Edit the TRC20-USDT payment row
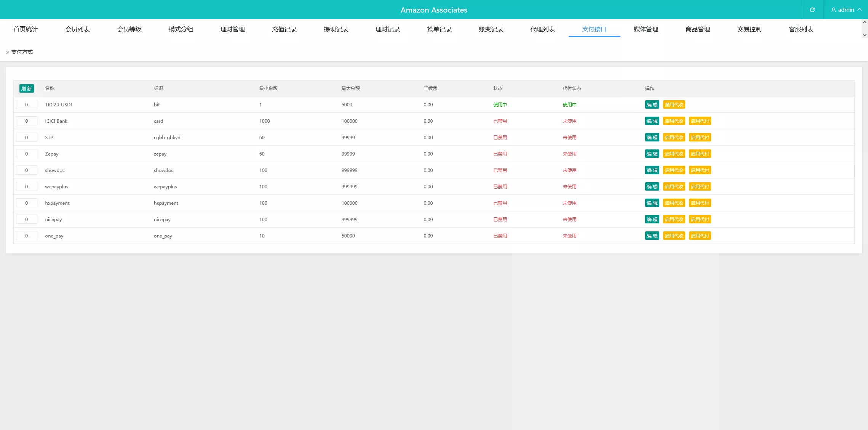Viewport: 868px width, 430px height. (652, 105)
